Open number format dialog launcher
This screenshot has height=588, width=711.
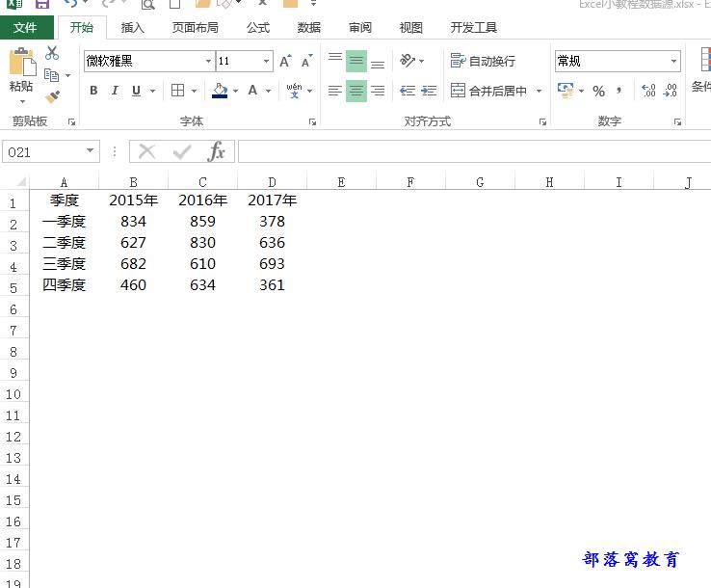coord(677,122)
